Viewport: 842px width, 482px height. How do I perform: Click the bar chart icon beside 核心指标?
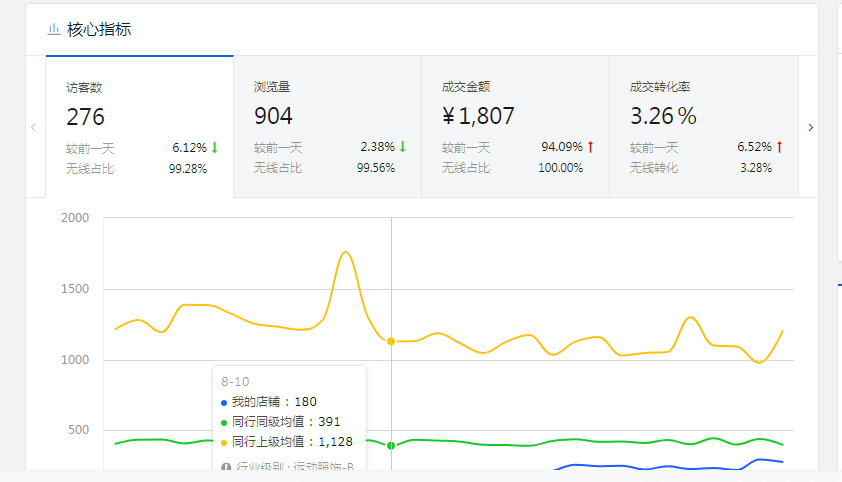(54, 30)
